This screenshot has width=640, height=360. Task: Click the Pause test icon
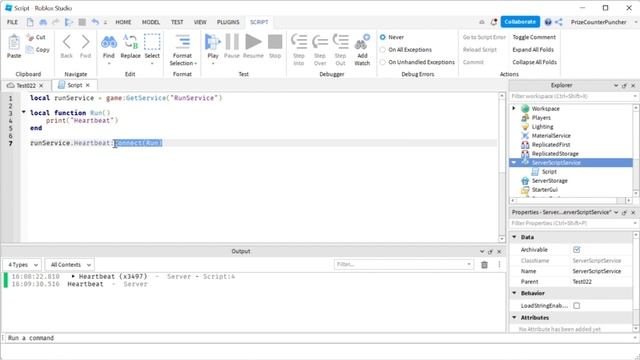[x=232, y=42]
